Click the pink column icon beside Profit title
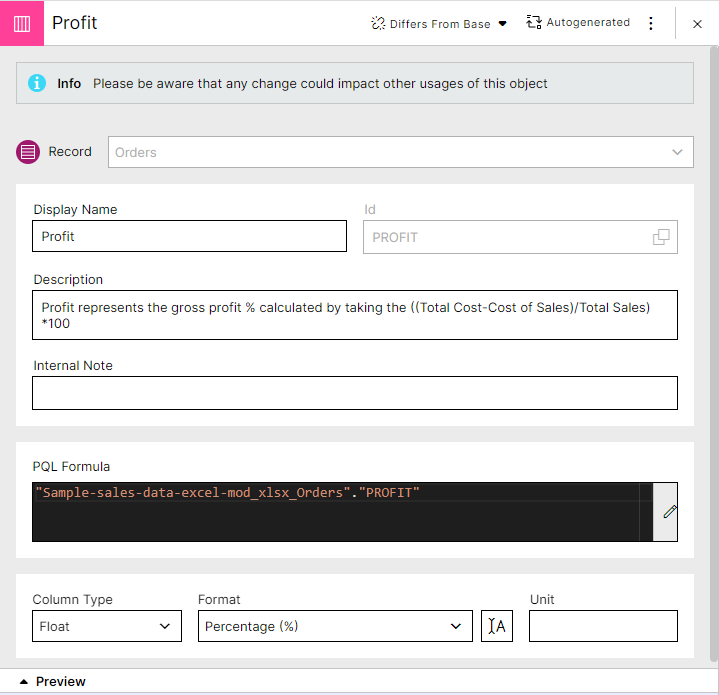Viewport: 719px width, 695px height. [22, 23]
